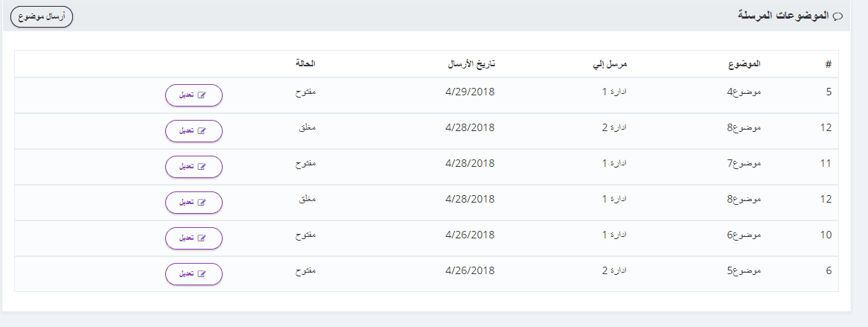The height and width of the screenshot is (327, 868).
Task: Select the موضوع7 subject cell
Action: click(x=744, y=163)
